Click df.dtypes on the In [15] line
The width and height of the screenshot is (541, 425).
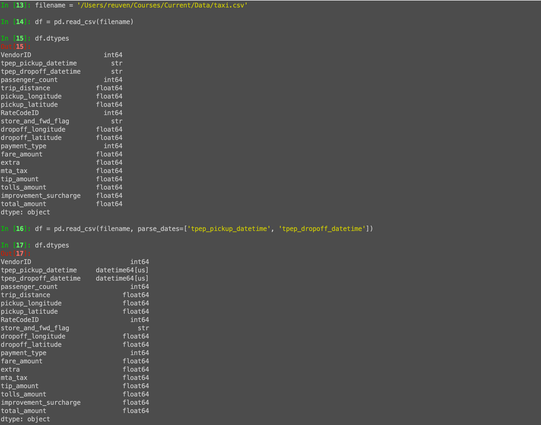click(52, 38)
